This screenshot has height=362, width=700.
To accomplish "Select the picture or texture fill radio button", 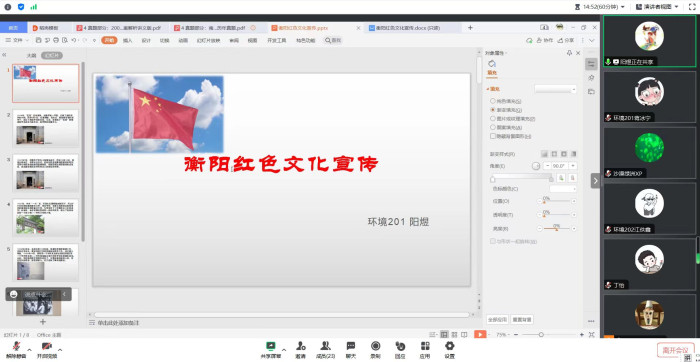I will click(492, 119).
